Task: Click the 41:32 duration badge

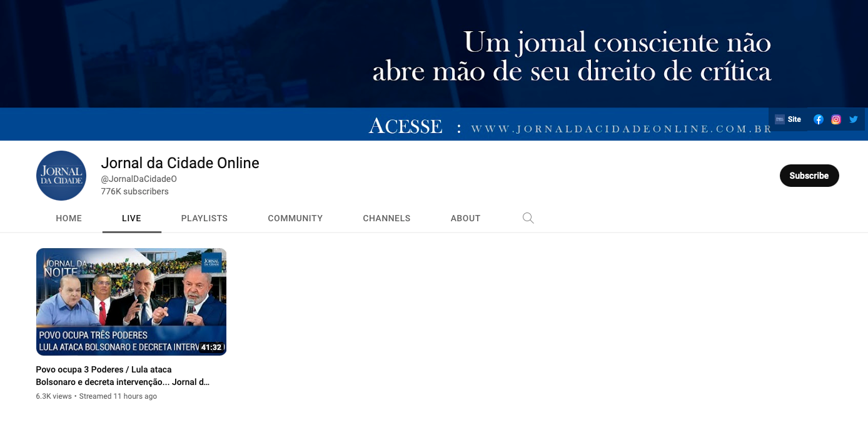Action: 211,347
